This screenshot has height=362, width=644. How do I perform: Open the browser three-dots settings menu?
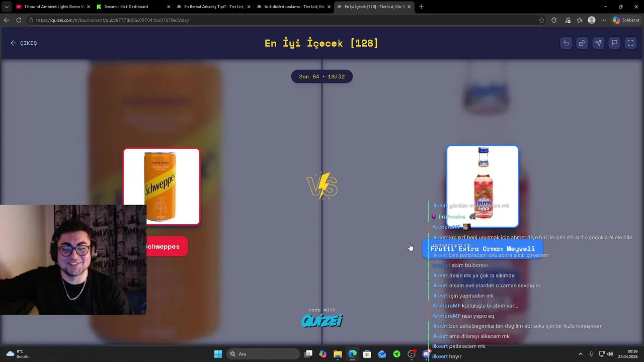(x=603, y=20)
